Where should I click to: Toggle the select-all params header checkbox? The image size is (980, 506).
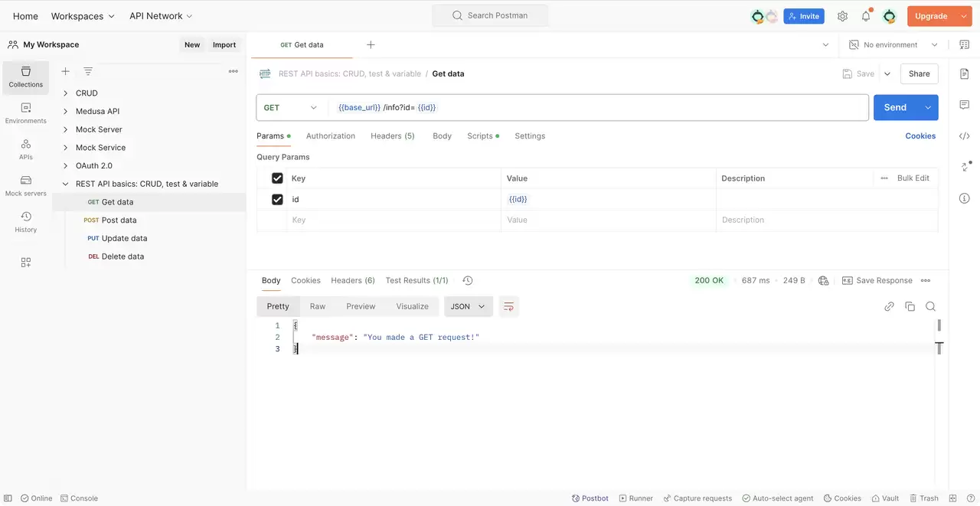[277, 178]
